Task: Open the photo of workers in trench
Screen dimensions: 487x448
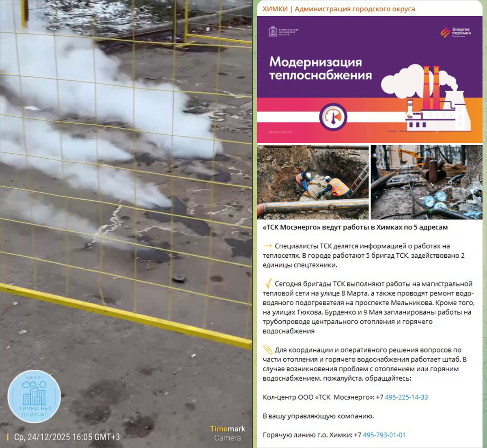Action: click(313, 182)
